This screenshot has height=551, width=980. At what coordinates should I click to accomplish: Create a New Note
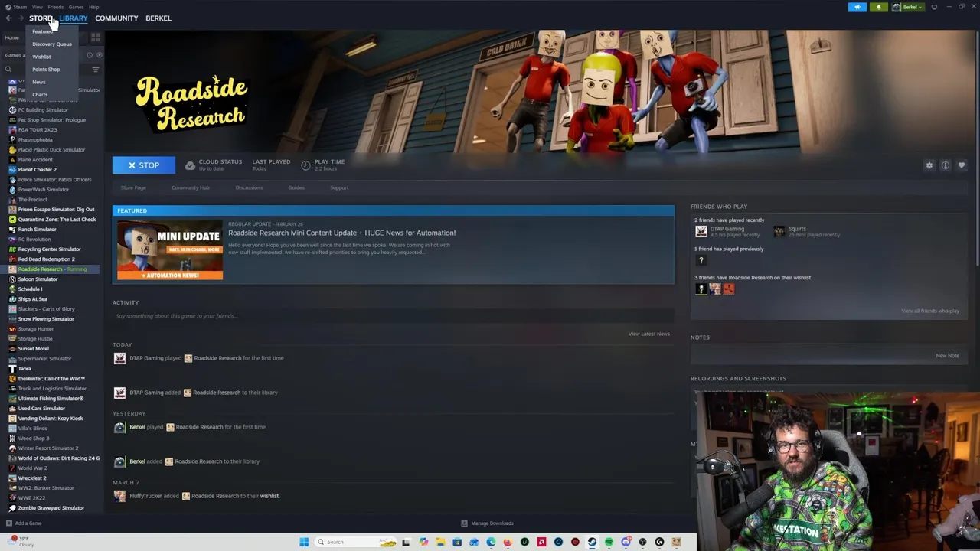coord(947,356)
